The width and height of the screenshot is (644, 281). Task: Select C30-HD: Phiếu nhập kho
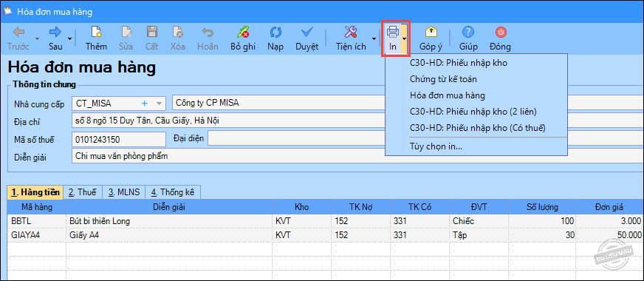pos(459,63)
